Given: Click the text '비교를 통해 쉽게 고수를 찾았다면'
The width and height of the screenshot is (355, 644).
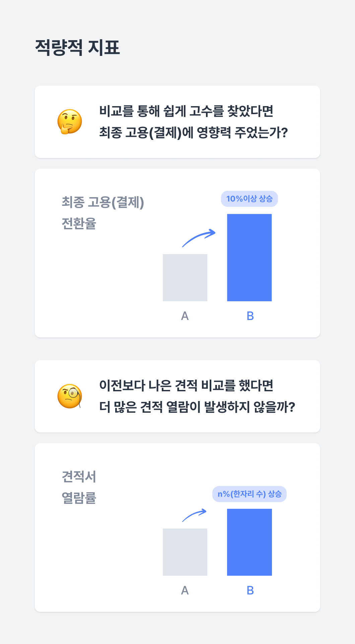Looking at the screenshot, I should 186,111.
